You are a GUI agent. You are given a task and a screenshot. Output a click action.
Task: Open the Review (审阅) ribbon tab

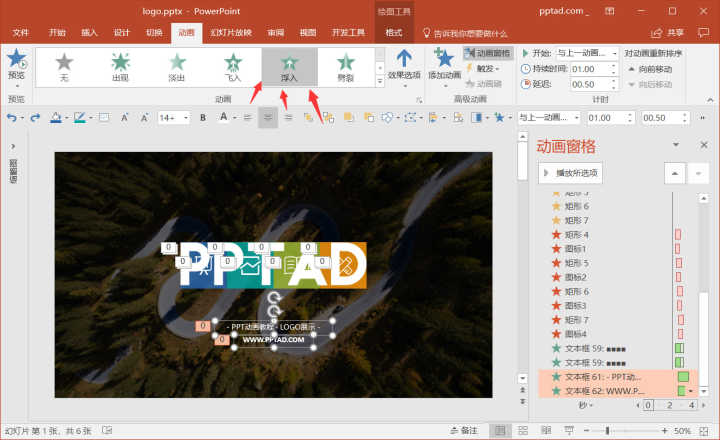276,33
